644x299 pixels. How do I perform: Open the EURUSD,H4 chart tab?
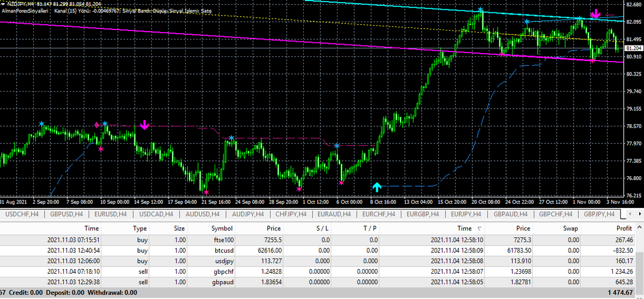point(110,214)
